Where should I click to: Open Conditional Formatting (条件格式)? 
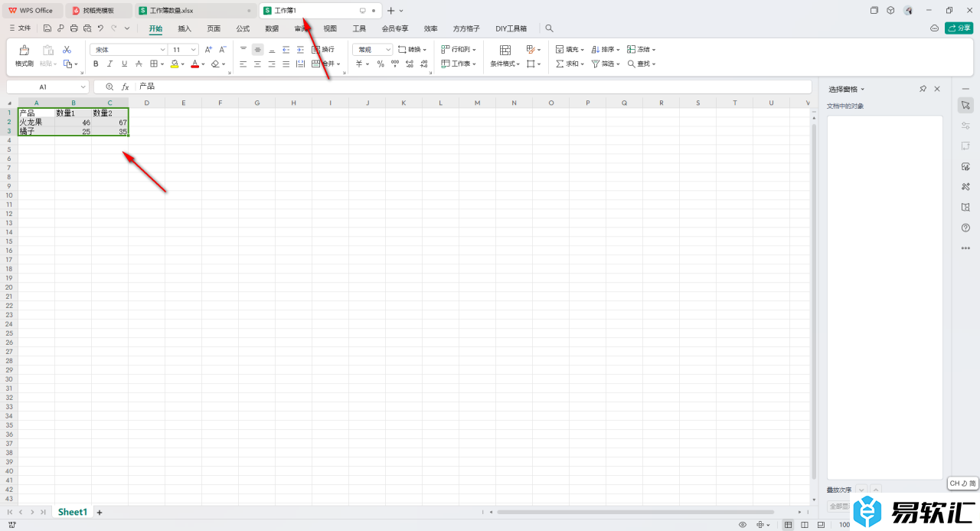coord(505,56)
